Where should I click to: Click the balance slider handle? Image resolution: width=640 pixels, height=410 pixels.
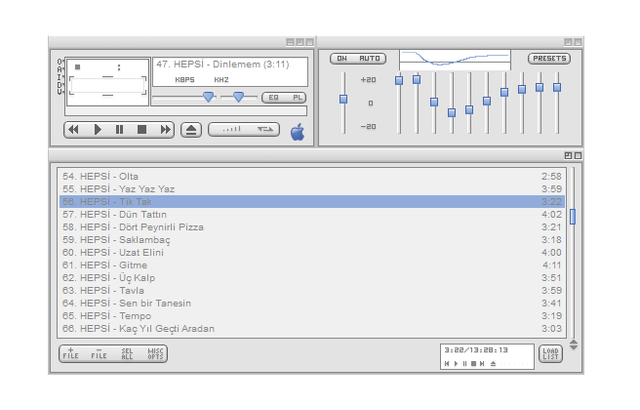238,97
